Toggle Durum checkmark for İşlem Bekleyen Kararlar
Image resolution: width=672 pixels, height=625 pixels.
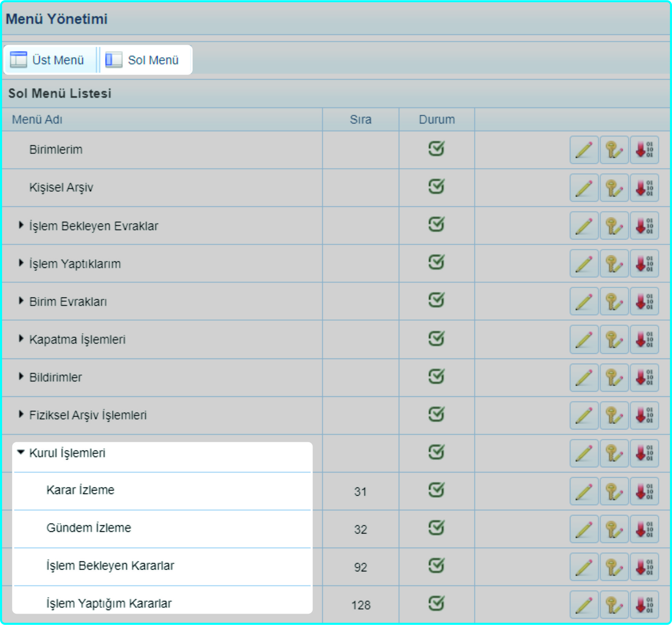click(436, 566)
